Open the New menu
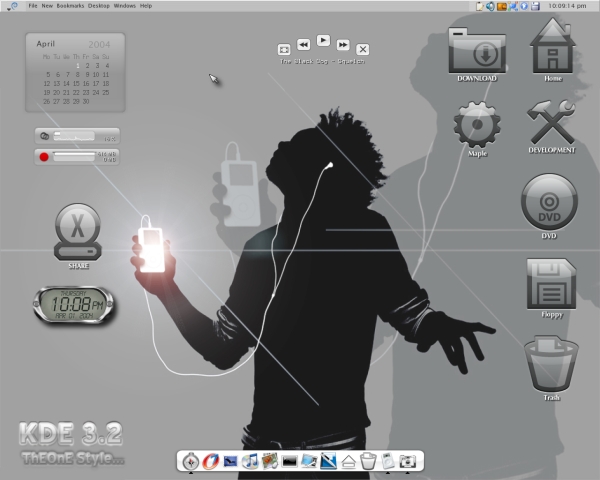Screen dimensions: 600x480 [x=47, y=6]
